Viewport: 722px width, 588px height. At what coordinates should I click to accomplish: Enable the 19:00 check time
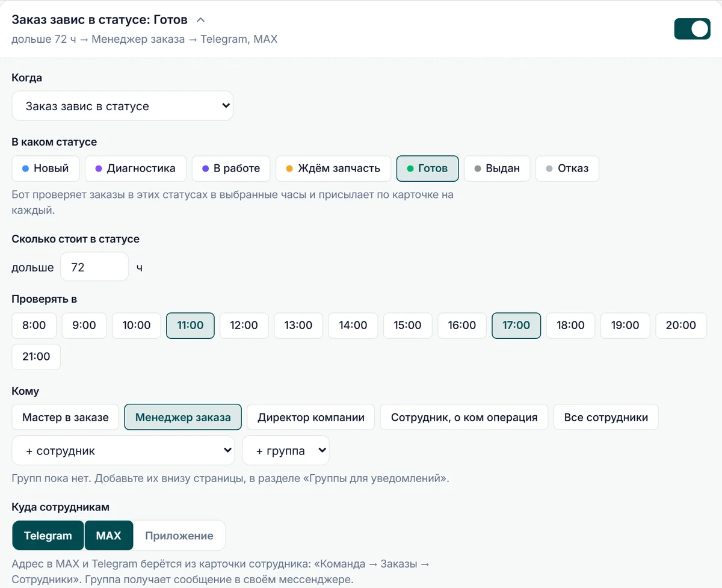(x=625, y=326)
